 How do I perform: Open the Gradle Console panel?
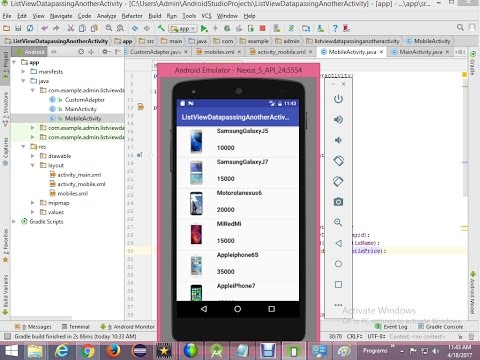441,327
